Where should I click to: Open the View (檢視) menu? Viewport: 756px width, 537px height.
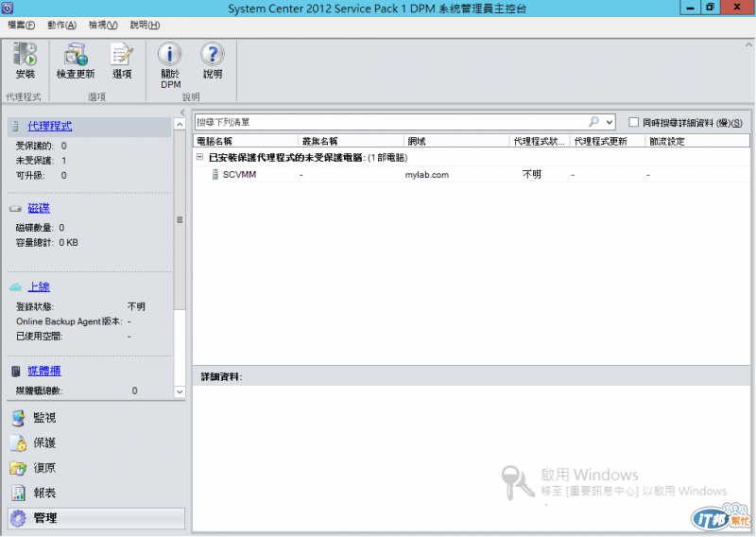103,26
